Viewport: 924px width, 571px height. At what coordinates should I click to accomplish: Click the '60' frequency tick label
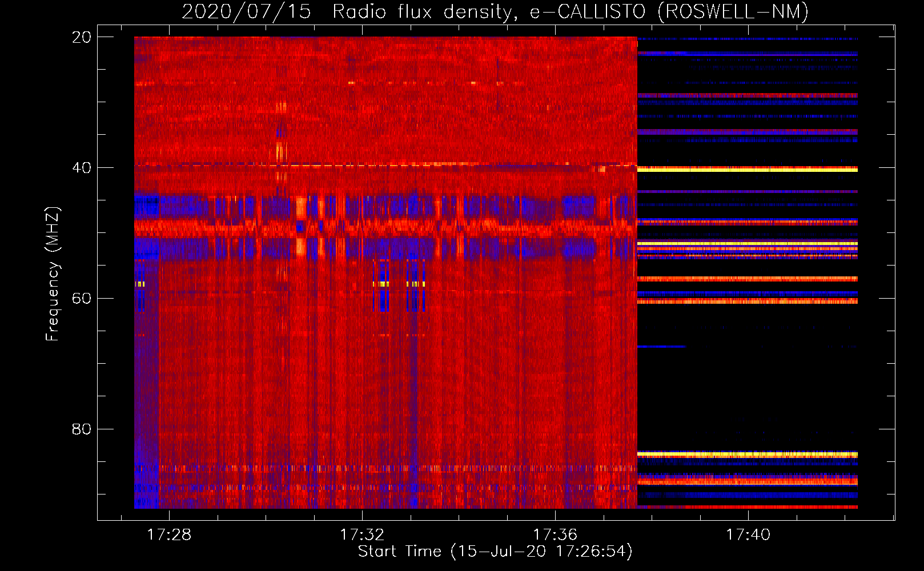pyautogui.click(x=81, y=299)
